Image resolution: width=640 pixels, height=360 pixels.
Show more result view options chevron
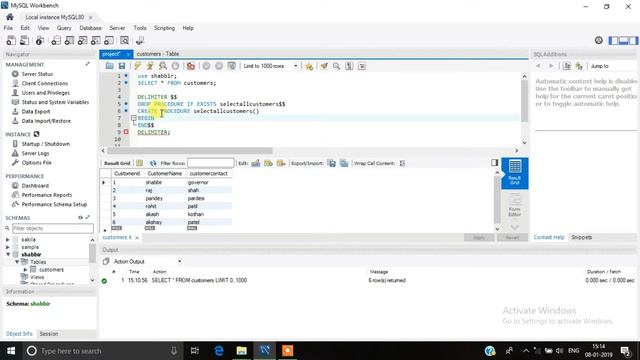pos(515,227)
